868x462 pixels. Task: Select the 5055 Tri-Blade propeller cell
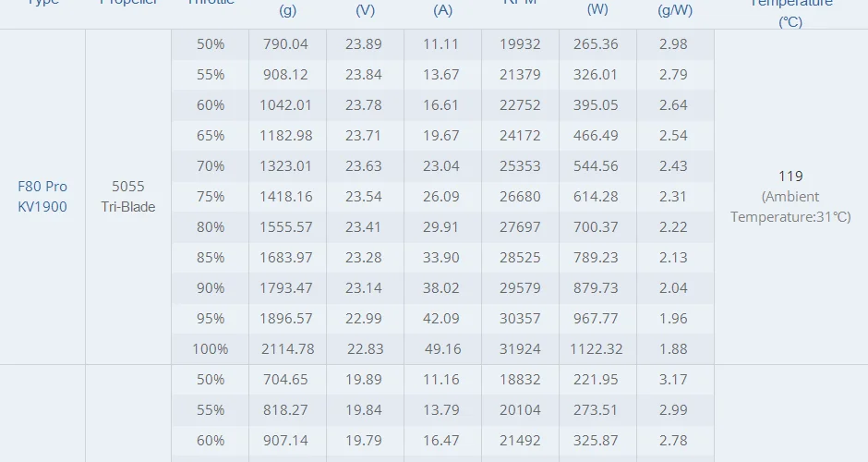(127, 196)
